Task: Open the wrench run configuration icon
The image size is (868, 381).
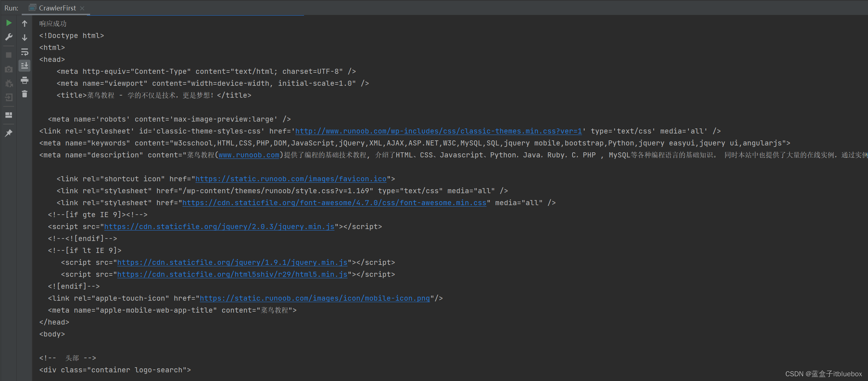Action: coord(9,37)
